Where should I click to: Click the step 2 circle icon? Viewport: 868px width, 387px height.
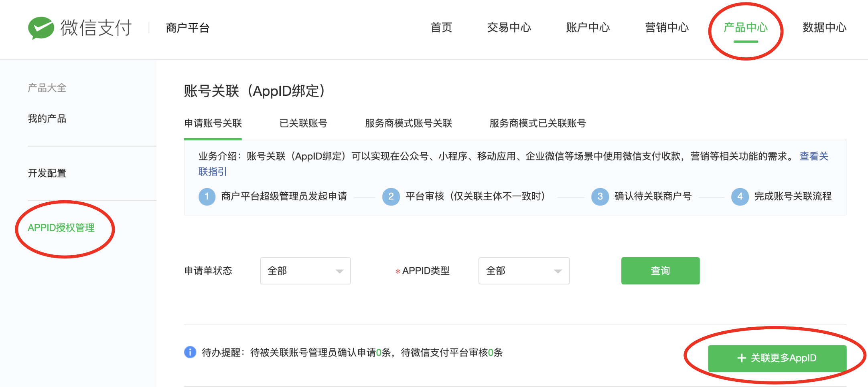pyautogui.click(x=391, y=197)
